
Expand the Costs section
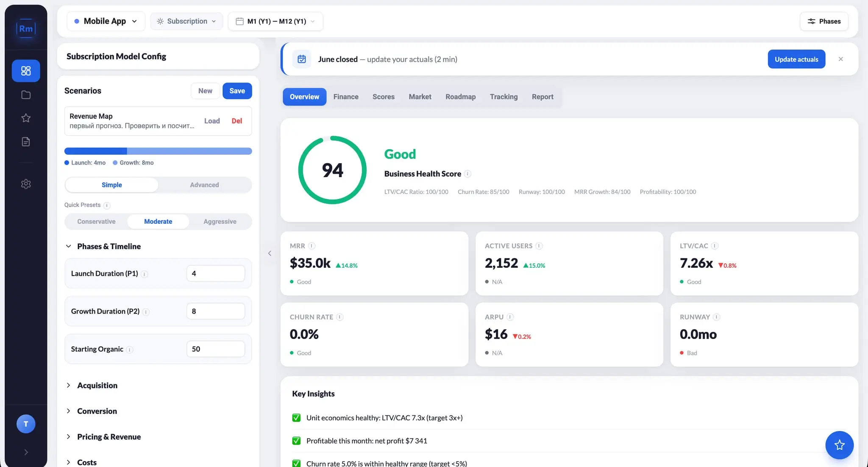point(82,462)
